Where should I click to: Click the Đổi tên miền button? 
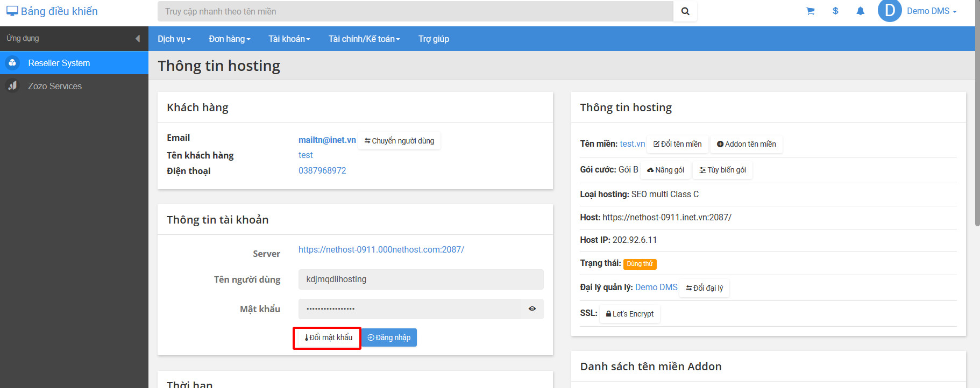tap(678, 144)
